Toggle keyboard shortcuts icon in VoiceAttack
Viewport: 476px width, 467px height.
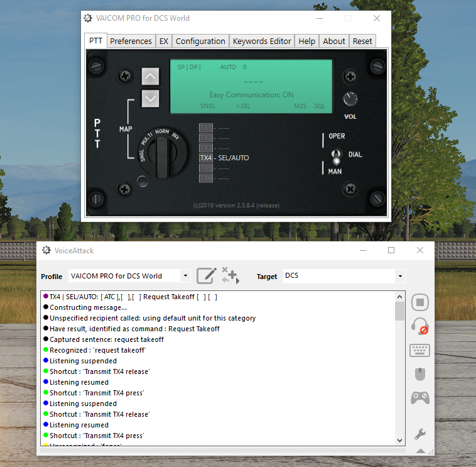[420, 350]
